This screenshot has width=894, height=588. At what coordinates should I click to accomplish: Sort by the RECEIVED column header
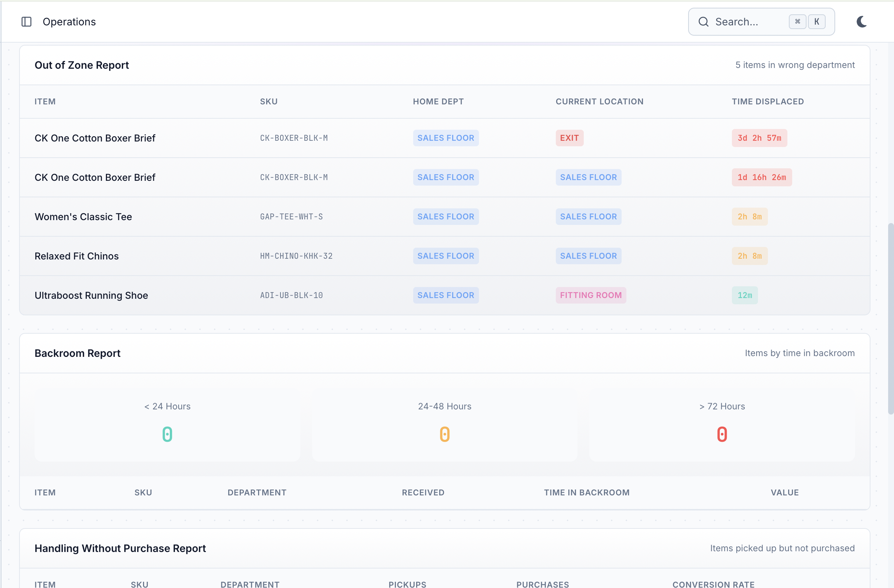pyautogui.click(x=423, y=492)
